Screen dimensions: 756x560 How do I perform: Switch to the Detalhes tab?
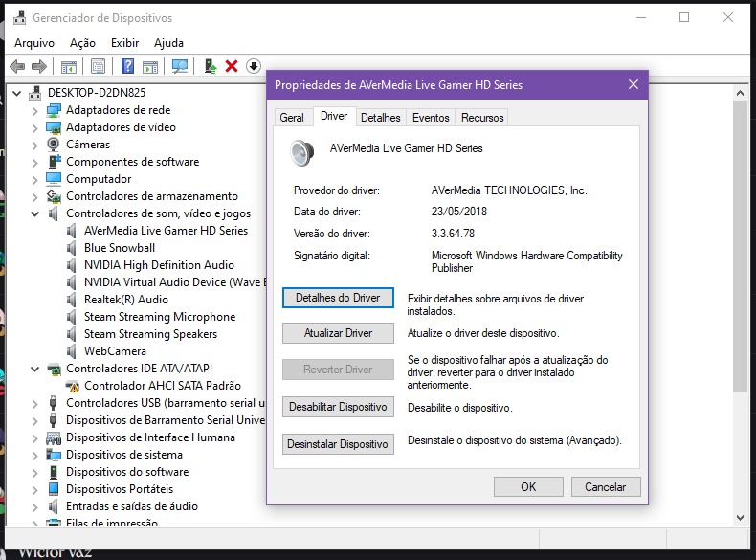pos(381,118)
